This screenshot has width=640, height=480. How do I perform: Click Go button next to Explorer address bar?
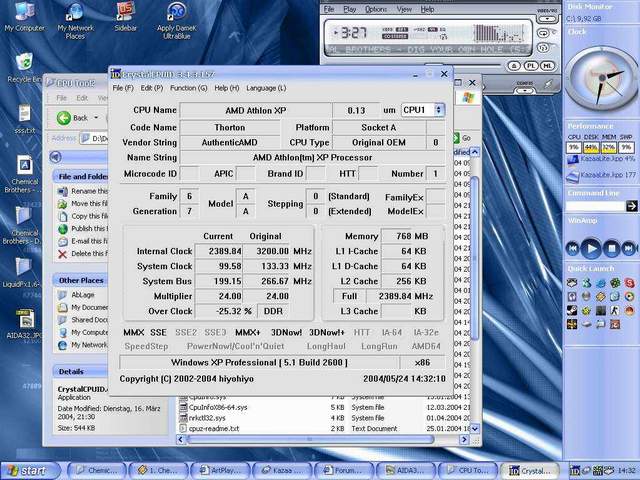tap(463, 138)
